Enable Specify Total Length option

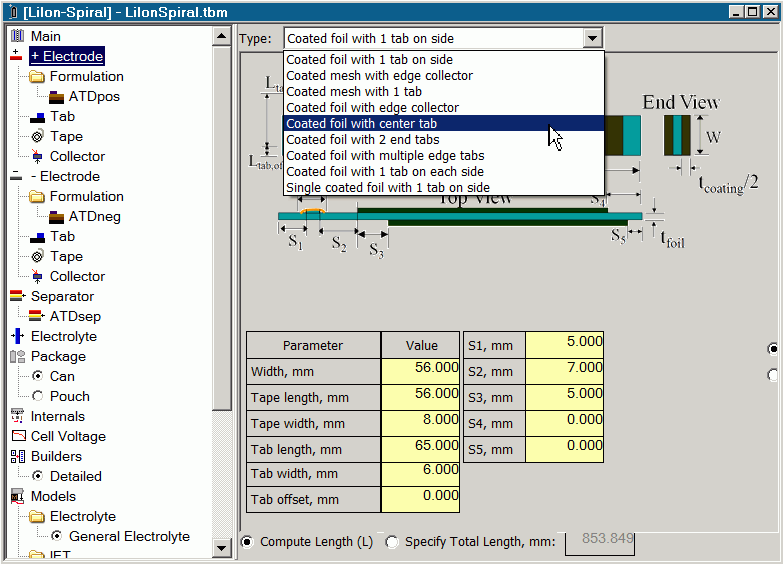tap(392, 542)
